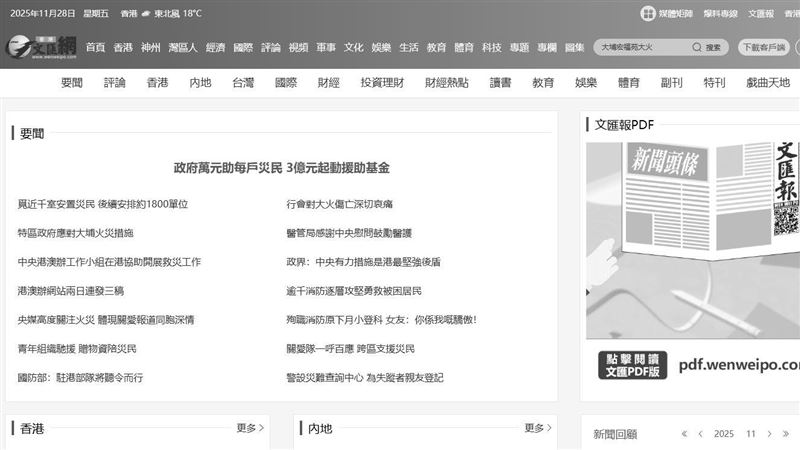Screen dimensions: 800x450
Task: Open 經濟 in the top navigation
Action: click(x=215, y=47)
